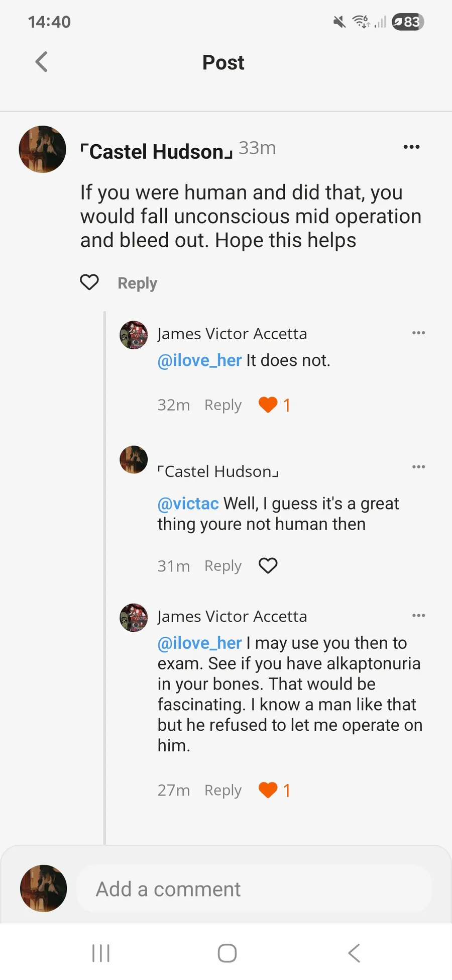This screenshot has height=980, width=452.
Task: Open the @ilove_her mention in first comment
Action: (199, 360)
